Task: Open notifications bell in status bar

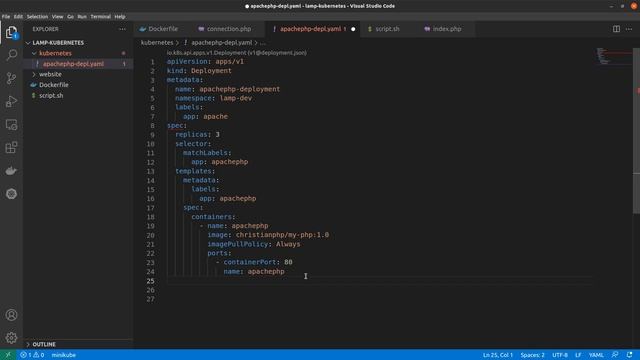Action: point(629,355)
